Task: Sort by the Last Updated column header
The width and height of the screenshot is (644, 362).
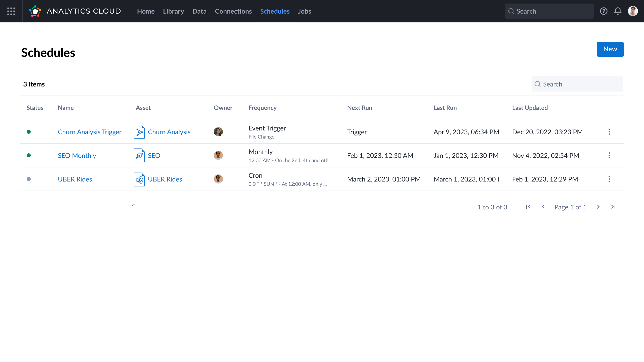Action: (530, 108)
